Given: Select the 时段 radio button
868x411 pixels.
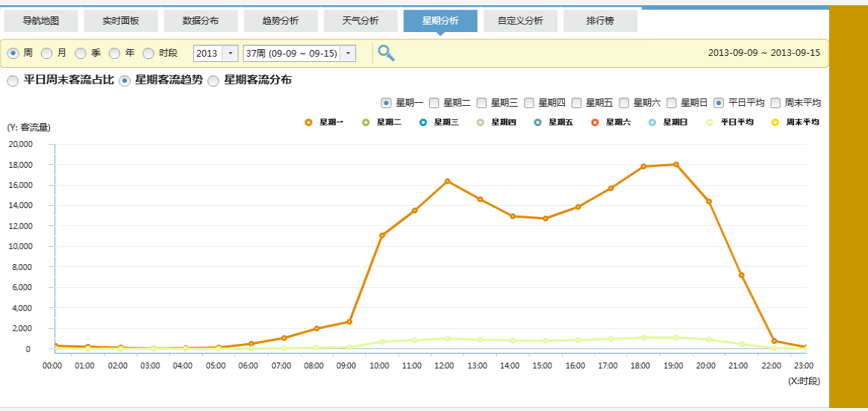Looking at the screenshot, I should 149,53.
